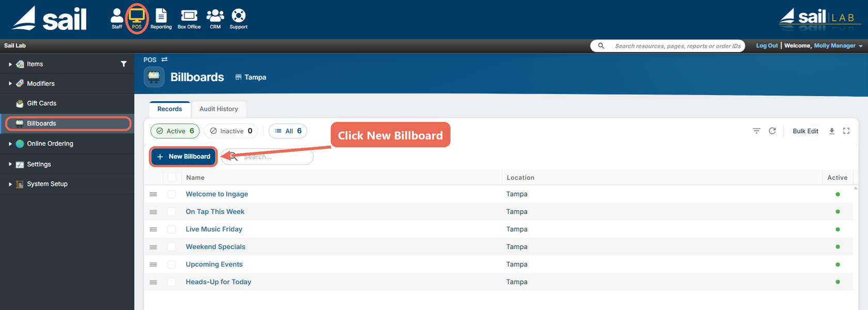This screenshot has width=868, height=310.
Task: Click the billboard list Search field
Action: 267,157
